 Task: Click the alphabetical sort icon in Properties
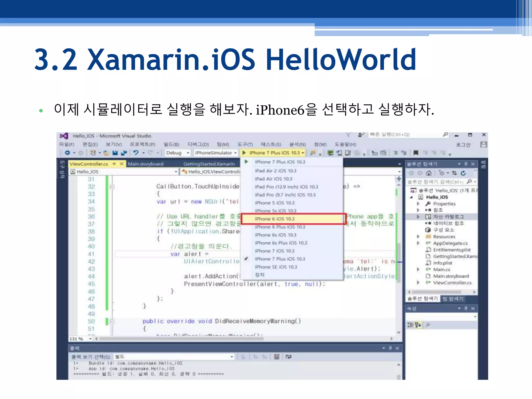point(418,325)
